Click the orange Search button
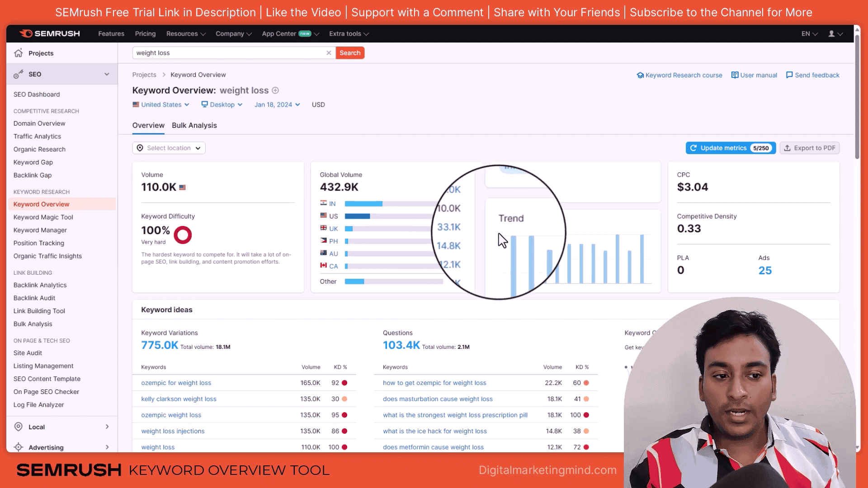 350,53
